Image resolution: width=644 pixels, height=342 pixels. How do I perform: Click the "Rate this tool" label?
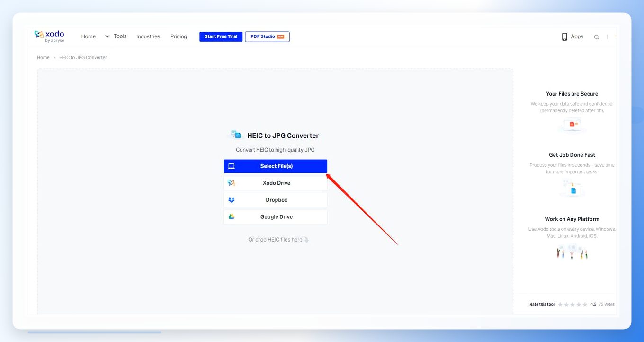tap(542, 305)
